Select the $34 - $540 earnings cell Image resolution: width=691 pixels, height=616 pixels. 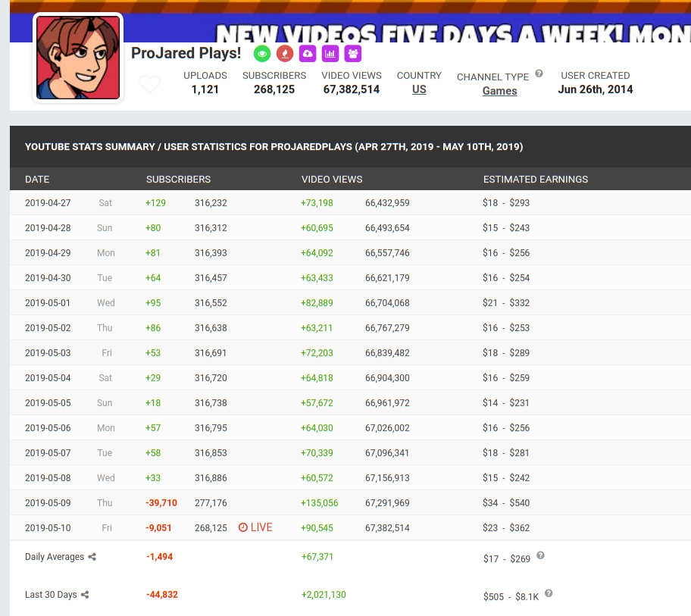pos(506,503)
